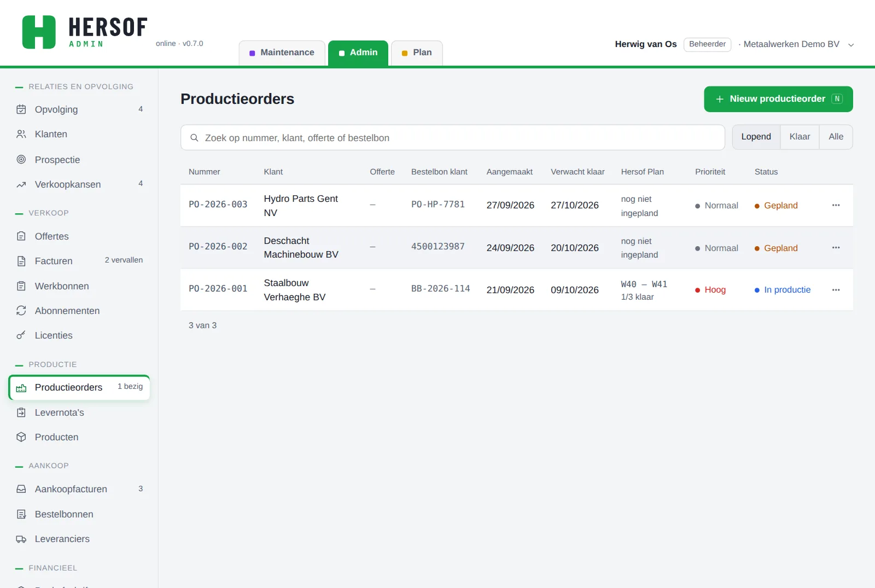Expand the Metaalwerken Demo BV company chevron
Viewport: 875px width, 588px height.
click(851, 45)
